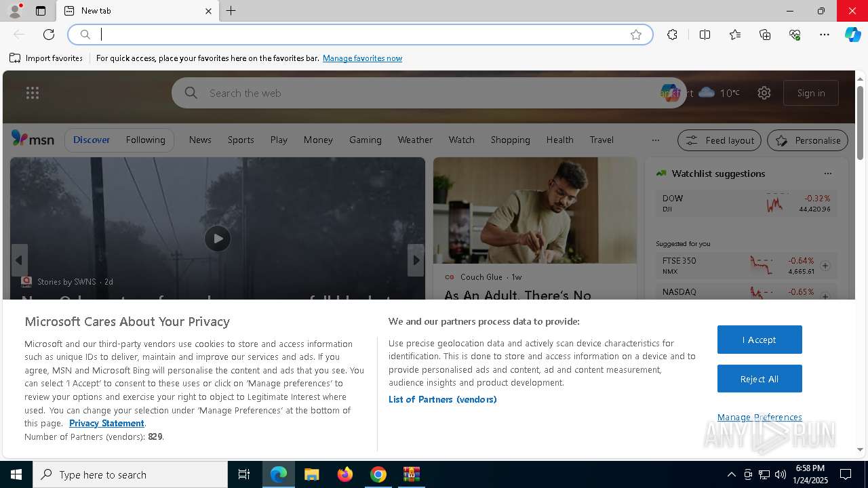Open the Sports category
Screen dimensions: 868x488
click(x=241, y=140)
